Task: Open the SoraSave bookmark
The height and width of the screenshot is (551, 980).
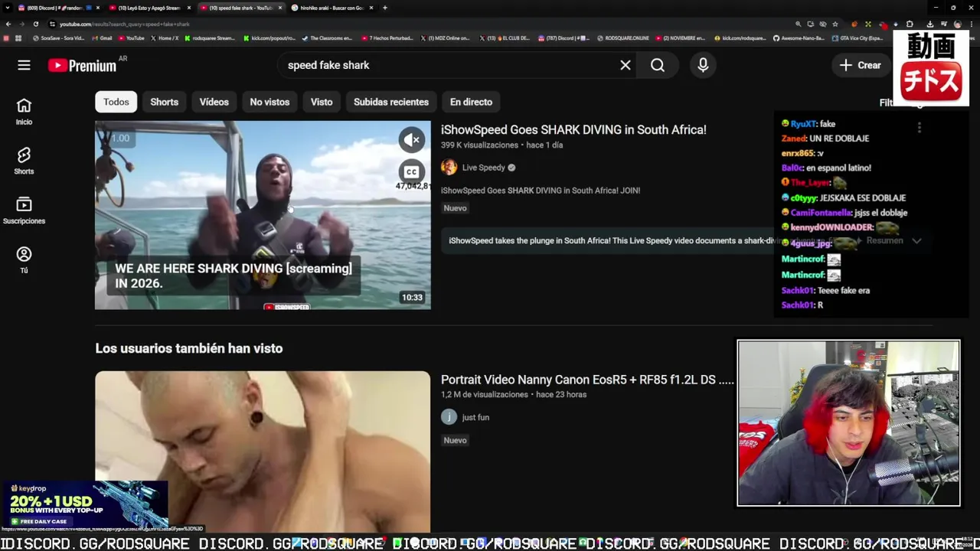Action: click(x=59, y=38)
